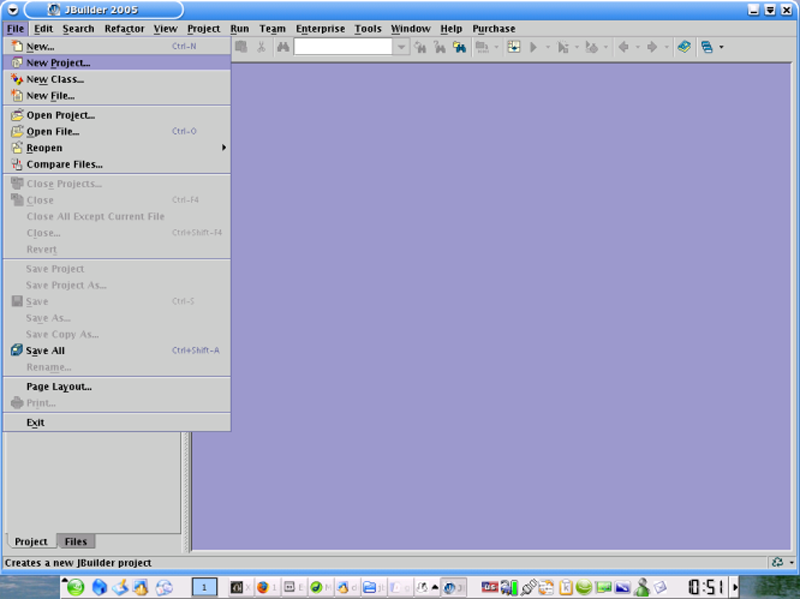Viewport: 800px width, 599px height.
Task: Click inside the toolbar search text field
Action: coord(343,47)
